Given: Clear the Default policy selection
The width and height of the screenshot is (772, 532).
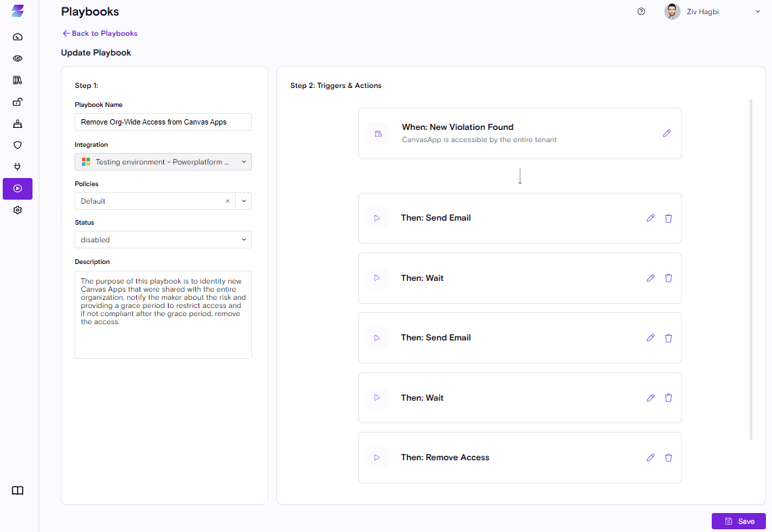Looking at the screenshot, I should [228, 201].
